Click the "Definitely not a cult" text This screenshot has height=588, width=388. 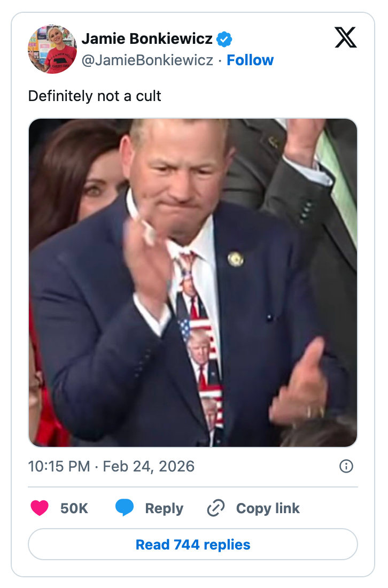pyautogui.click(x=95, y=96)
